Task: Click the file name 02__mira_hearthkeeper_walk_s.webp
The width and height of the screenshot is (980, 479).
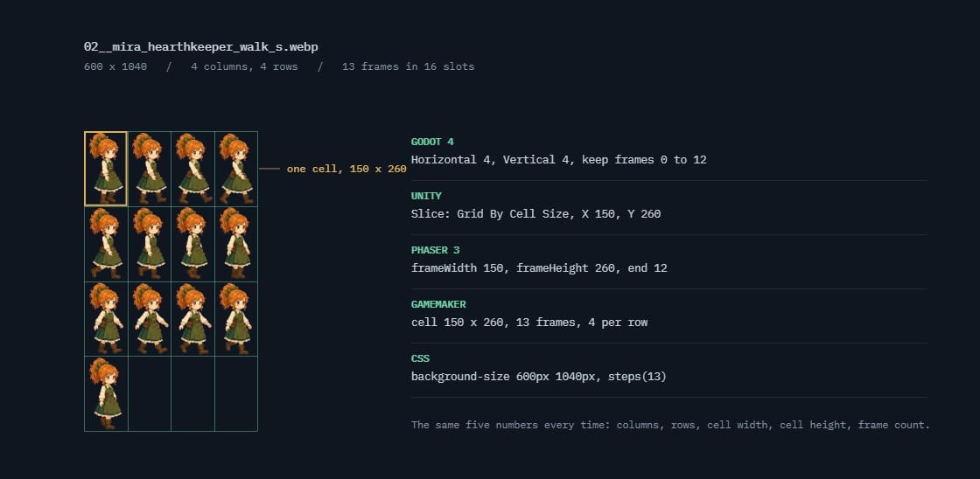Action: 200,47
